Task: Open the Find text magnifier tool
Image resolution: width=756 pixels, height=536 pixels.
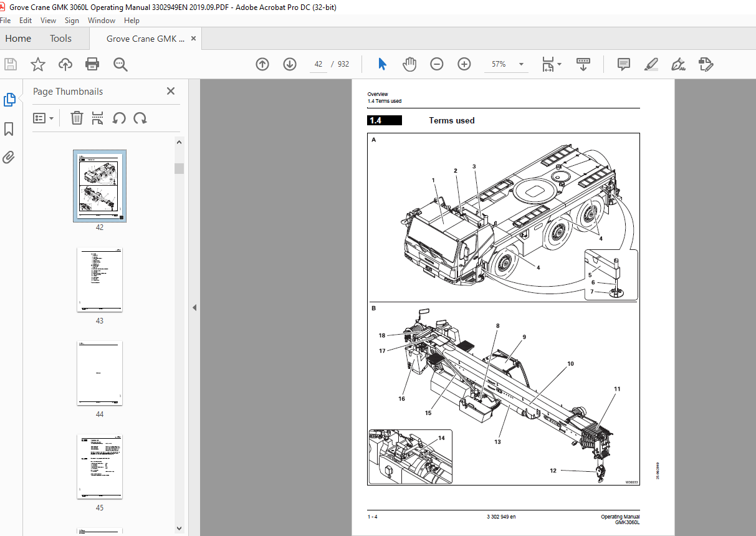Action: (120, 64)
